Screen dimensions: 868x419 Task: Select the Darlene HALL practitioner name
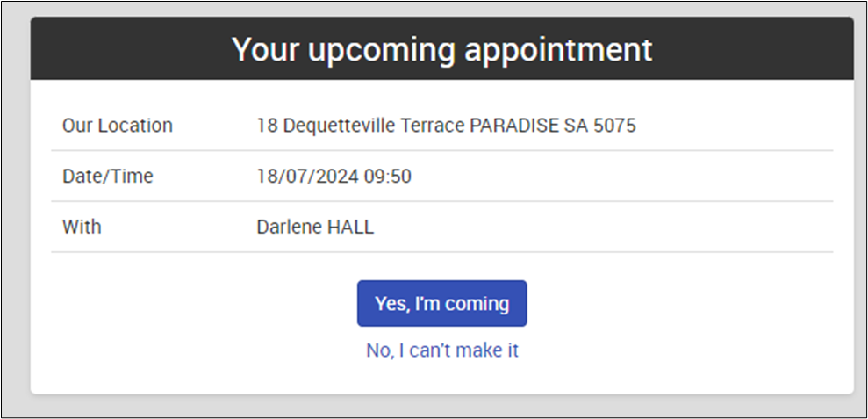(x=315, y=228)
